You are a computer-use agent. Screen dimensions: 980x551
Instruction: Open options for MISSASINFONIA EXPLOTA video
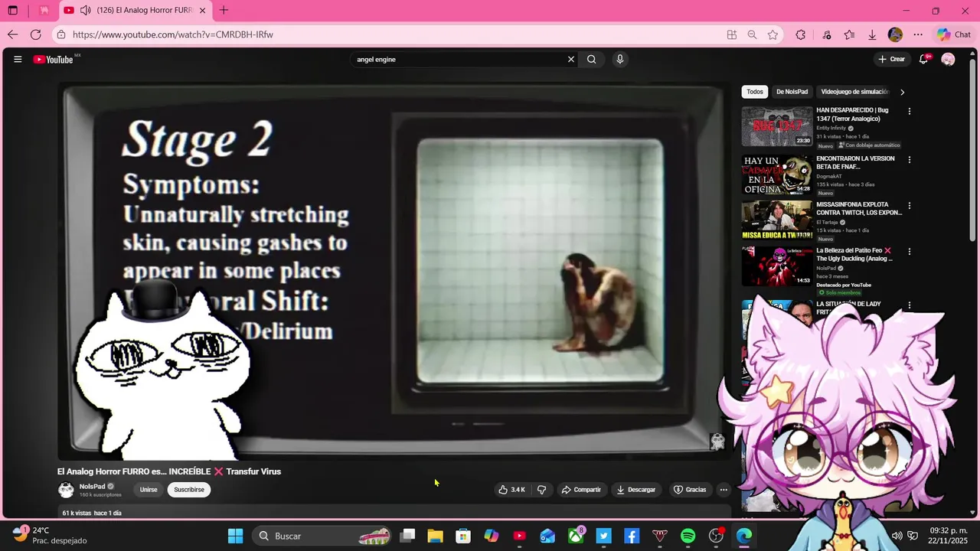coord(909,206)
